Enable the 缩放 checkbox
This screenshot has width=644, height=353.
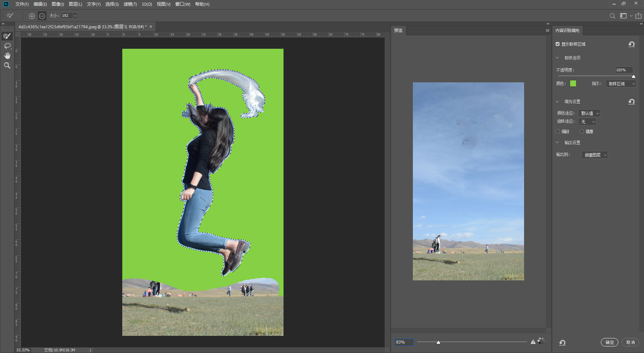(558, 131)
